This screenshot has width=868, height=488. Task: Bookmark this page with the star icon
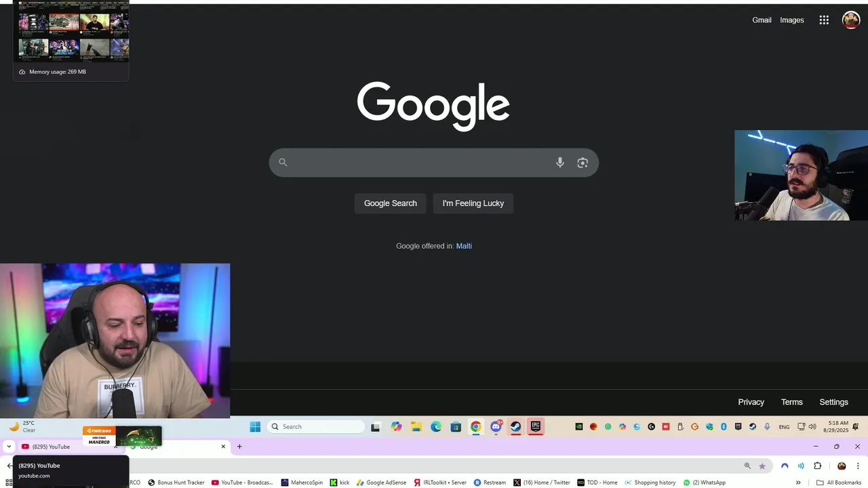[x=762, y=466]
